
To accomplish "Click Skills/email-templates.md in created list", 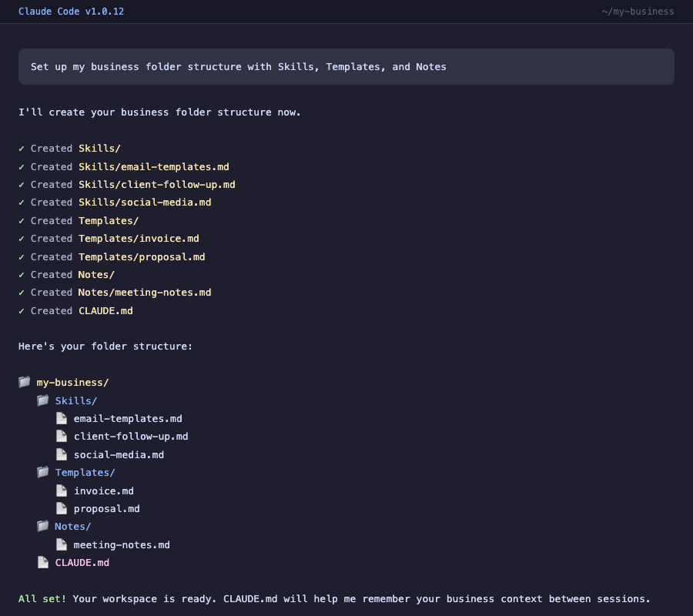I will click(154, 167).
